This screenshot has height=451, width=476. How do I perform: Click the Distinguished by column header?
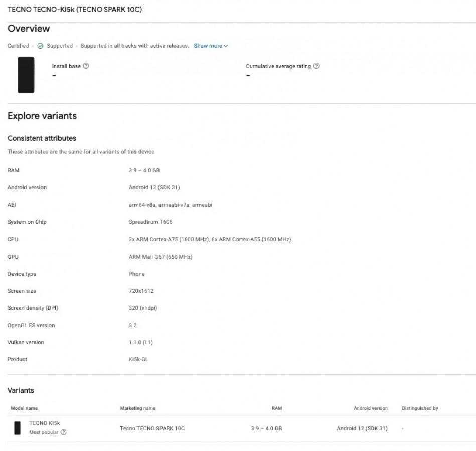point(420,408)
